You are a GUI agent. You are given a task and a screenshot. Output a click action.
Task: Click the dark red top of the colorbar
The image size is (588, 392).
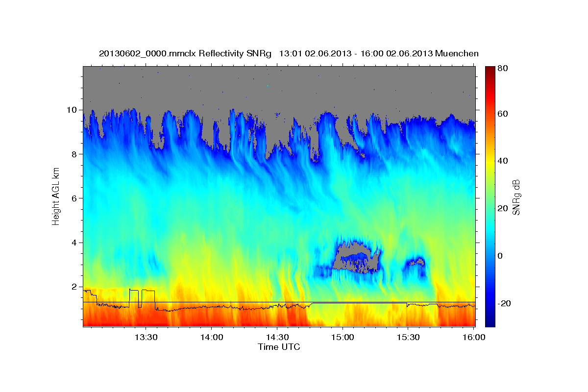point(490,70)
